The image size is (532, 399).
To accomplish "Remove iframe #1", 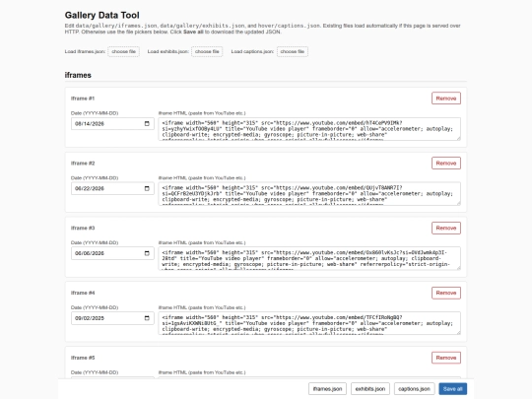I will tap(446, 99).
